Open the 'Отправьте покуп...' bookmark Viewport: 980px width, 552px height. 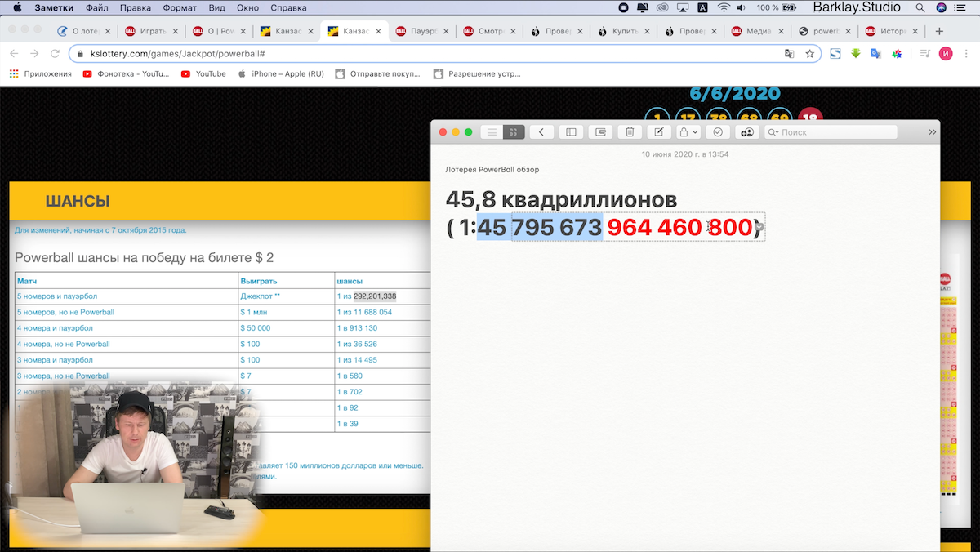pyautogui.click(x=378, y=73)
